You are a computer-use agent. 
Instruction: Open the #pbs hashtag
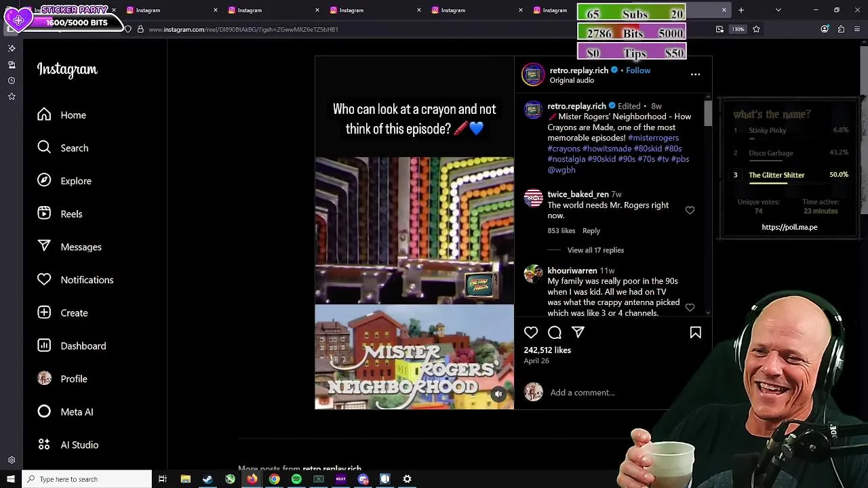tap(680, 159)
